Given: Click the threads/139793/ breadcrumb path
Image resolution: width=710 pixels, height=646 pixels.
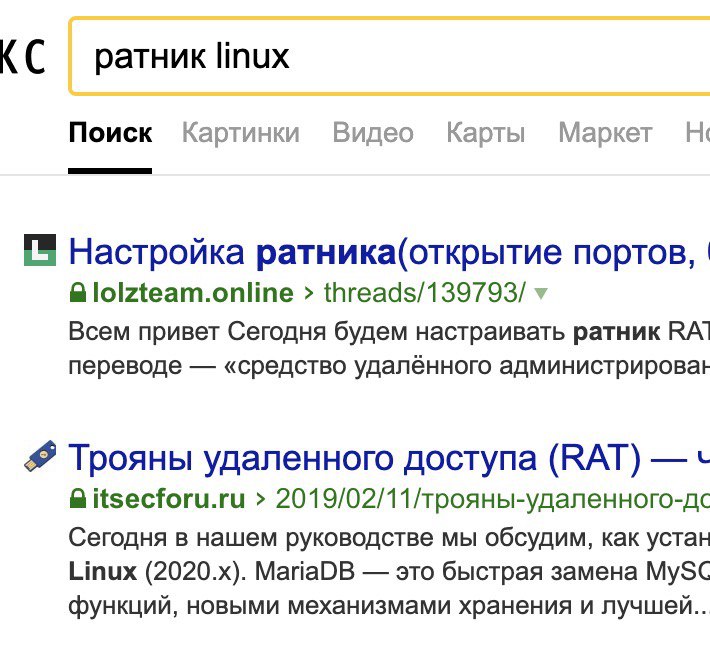Looking at the screenshot, I should pos(424,294).
